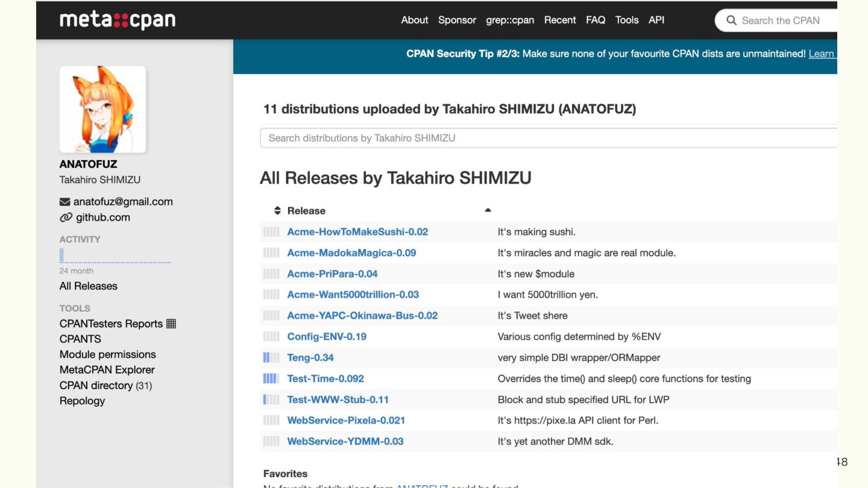Click the text "I want 5000trillion yen."

(548, 295)
